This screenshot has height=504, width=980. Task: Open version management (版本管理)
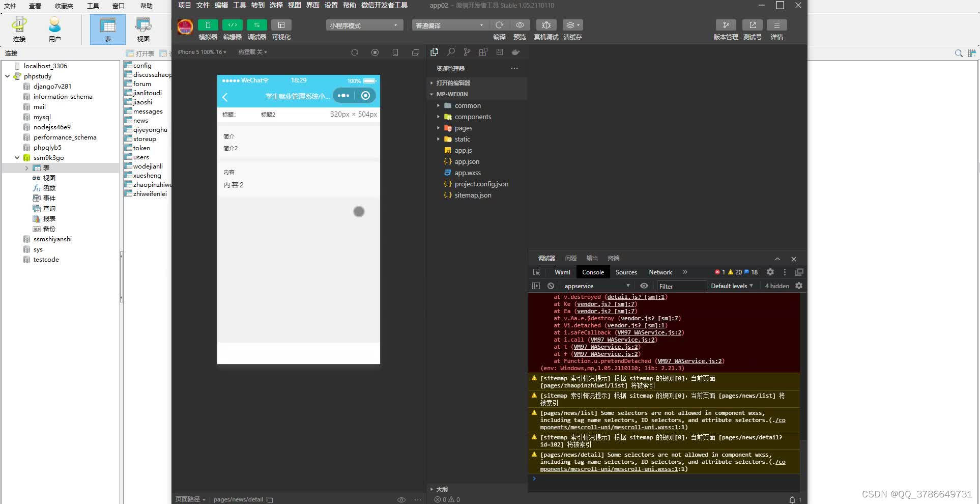tap(726, 25)
